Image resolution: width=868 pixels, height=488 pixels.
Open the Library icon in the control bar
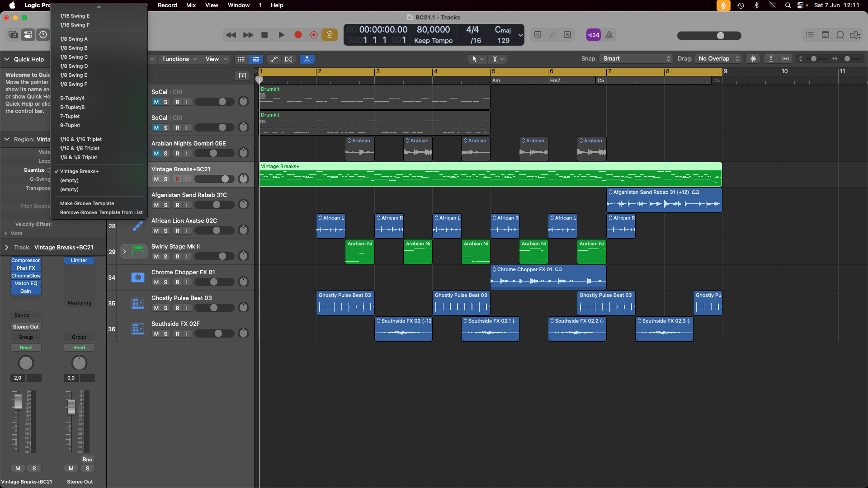pyautogui.click(x=13, y=35)
